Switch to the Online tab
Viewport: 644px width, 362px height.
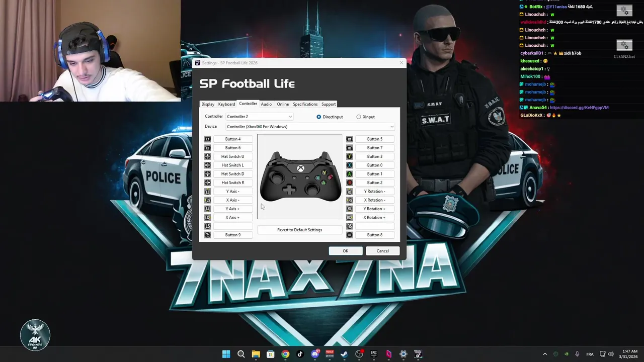(x=283, y=104)
